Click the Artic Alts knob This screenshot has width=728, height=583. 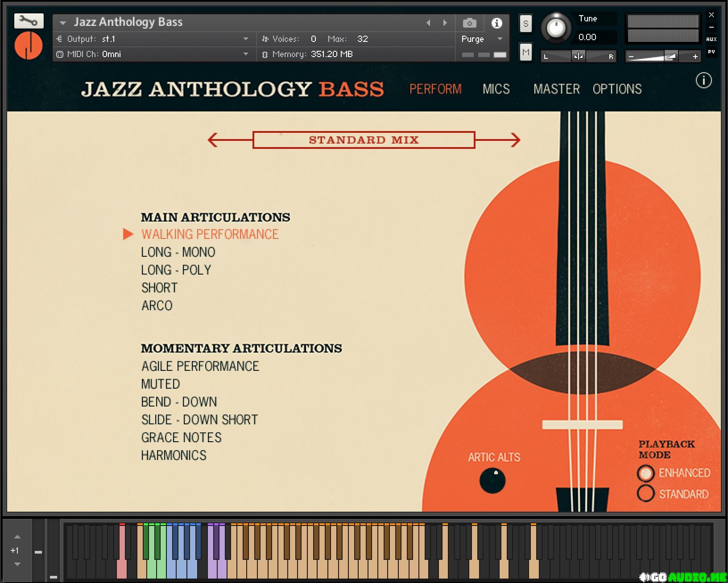492,480
